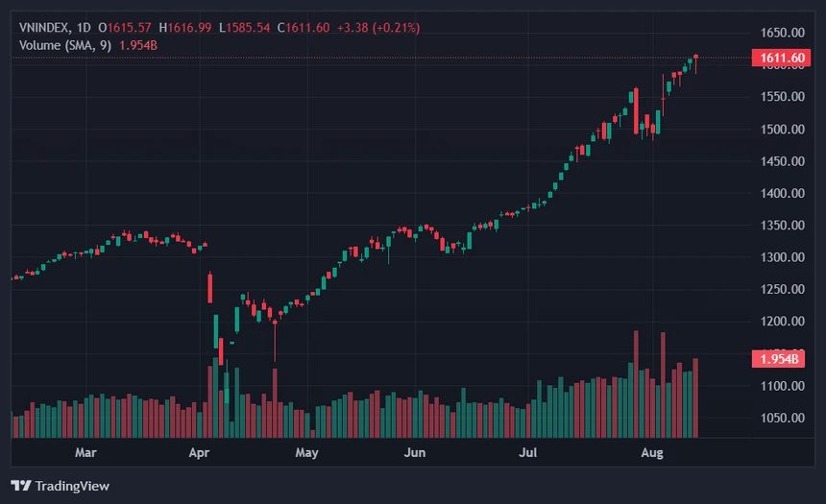Click the 1D interval label
This screenshot has width=826, height=504.
coord(84,28)
